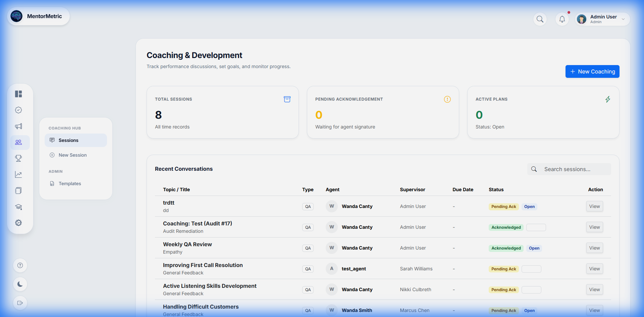
Task: Click the New Coaching button
Action: pos(592,71)
